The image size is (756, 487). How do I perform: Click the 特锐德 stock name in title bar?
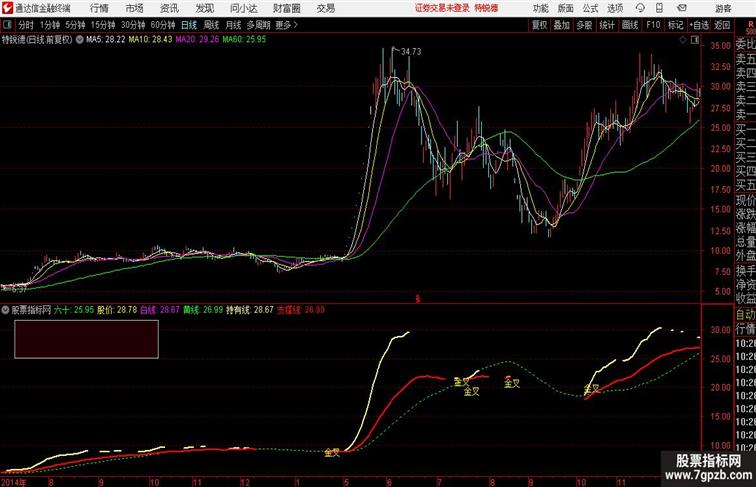coord(486,8)
